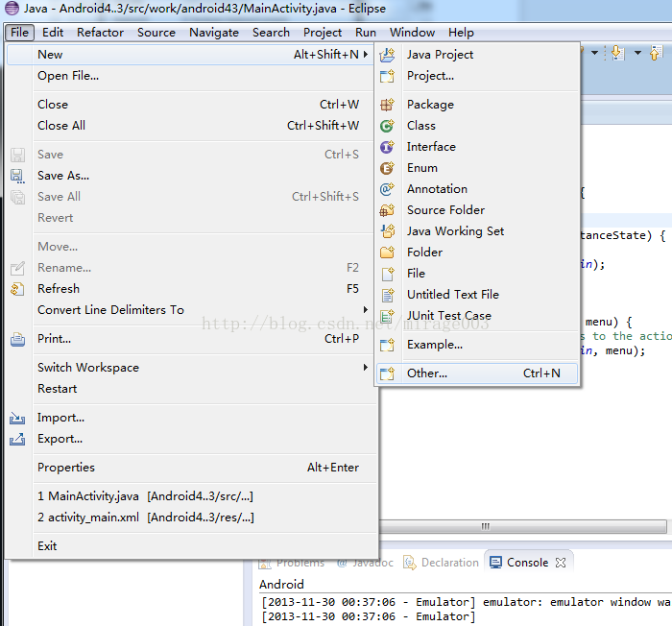Click the Java Working Set icon
Viewport: 672px width, 626px height.
(x=387, y=231)
